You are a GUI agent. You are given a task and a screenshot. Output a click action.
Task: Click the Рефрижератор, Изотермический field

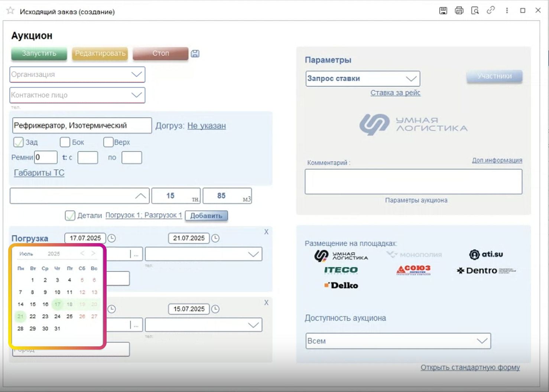(x=82, y=125)
